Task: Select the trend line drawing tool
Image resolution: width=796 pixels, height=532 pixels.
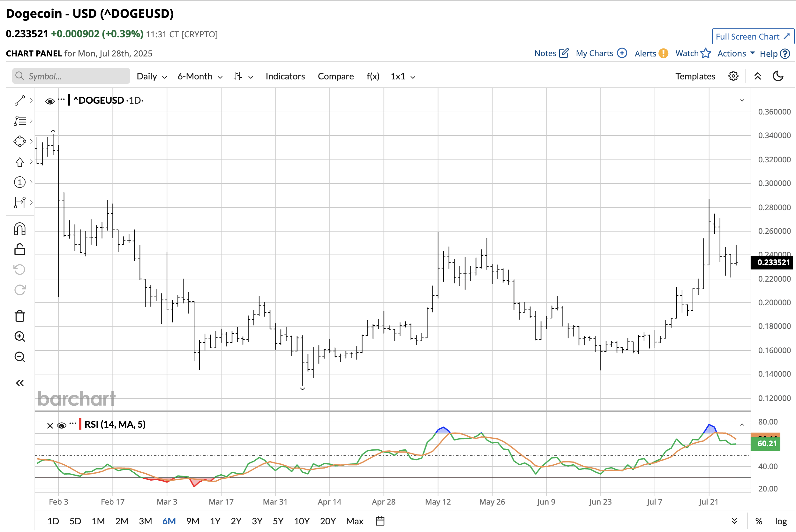Action: [x=20, y=100]
